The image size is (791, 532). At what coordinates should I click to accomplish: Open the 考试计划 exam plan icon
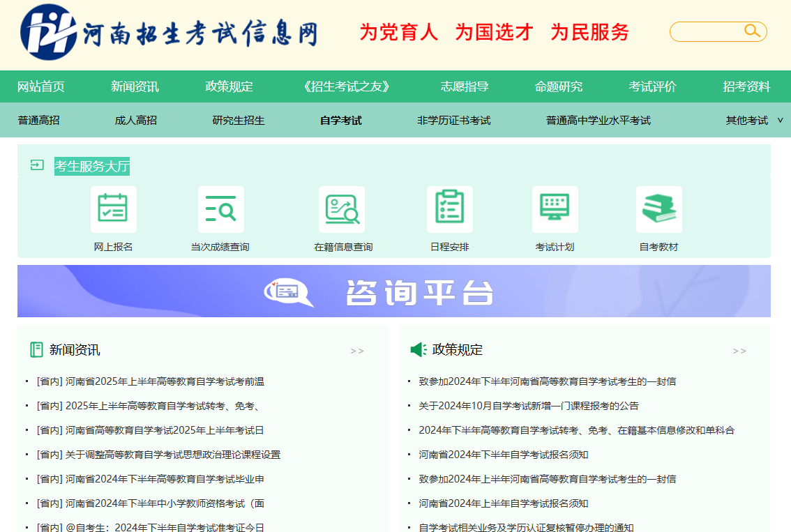(x=555, y=209)
